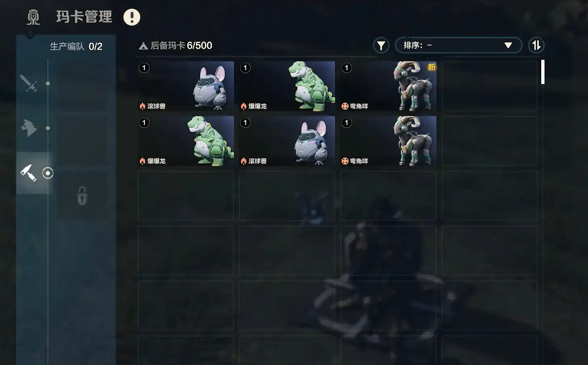Viewport: 588px width, 365px height.
Task: Select the 爆爆龙 card in first row
Action: [287, 86]
